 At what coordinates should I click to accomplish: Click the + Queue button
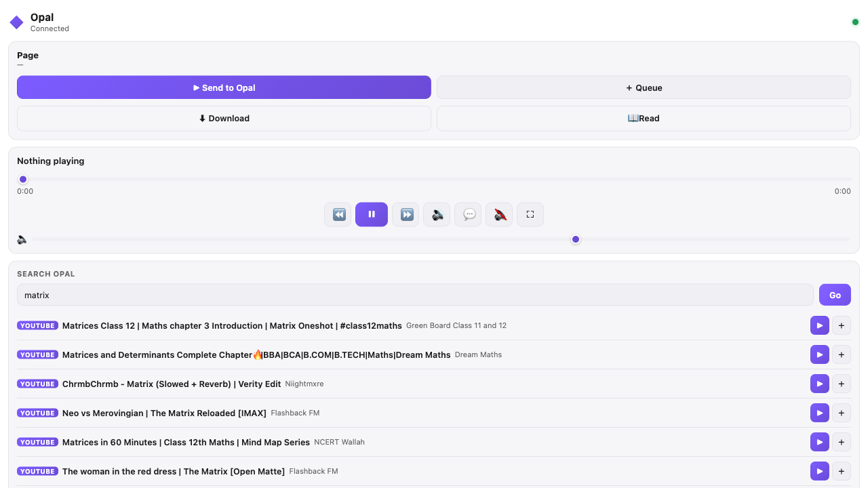coord(644,87)
